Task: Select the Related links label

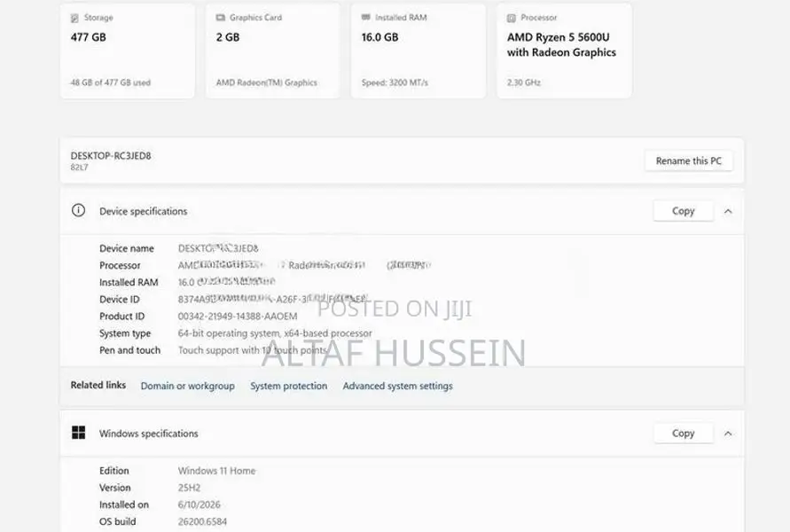Action: (x=98, y=385)
